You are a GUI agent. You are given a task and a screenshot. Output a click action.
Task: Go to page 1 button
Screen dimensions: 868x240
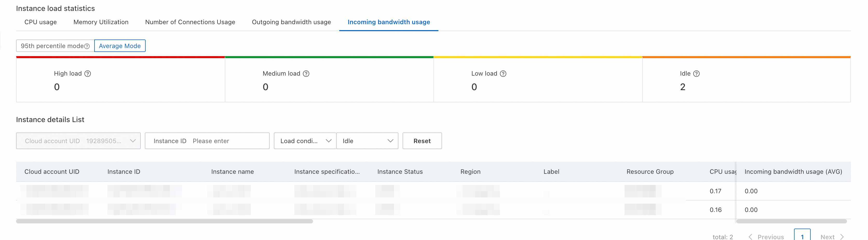pyautogui.click(x=802, y=236)
